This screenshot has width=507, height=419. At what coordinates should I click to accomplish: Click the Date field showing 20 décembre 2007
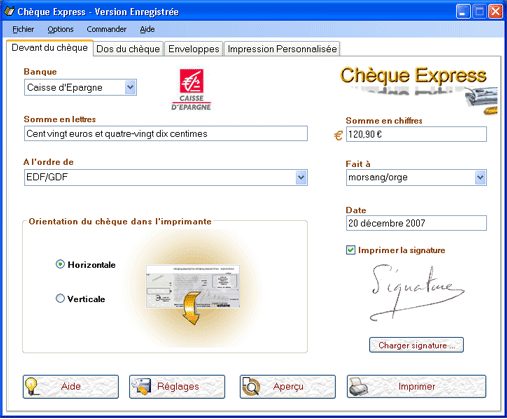(x=416, y=223)
